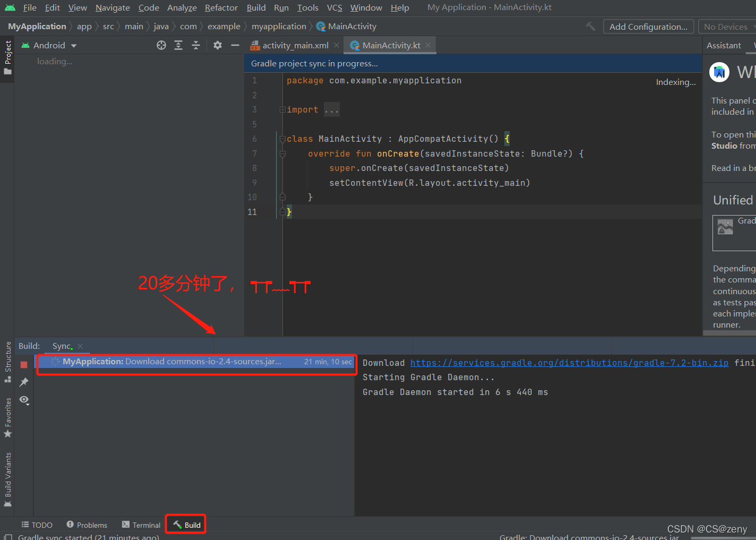Image resolution: width=756 pixels, height=540 pixels.
Task: Click the Make Project hammer icon
Action: click(590, 26)
